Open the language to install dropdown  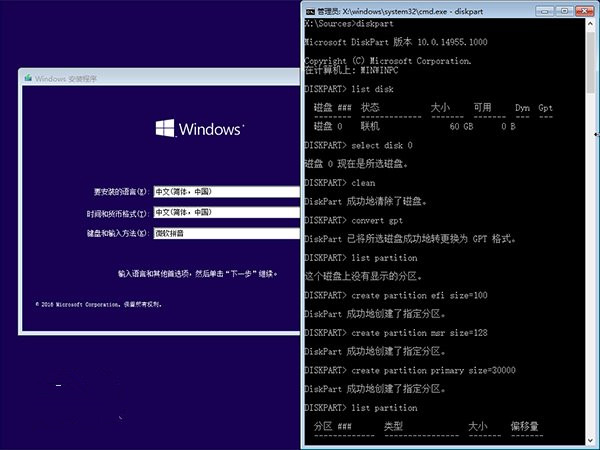coord(227,192)
